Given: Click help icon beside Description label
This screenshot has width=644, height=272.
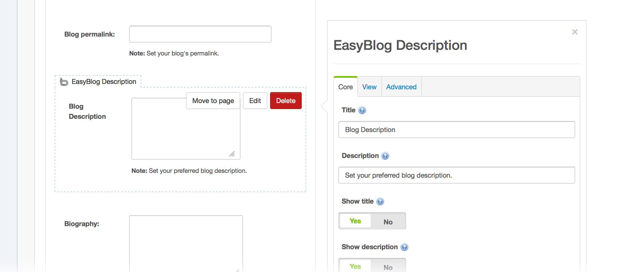Looking at the screenshot, I should tap(385, 156).
